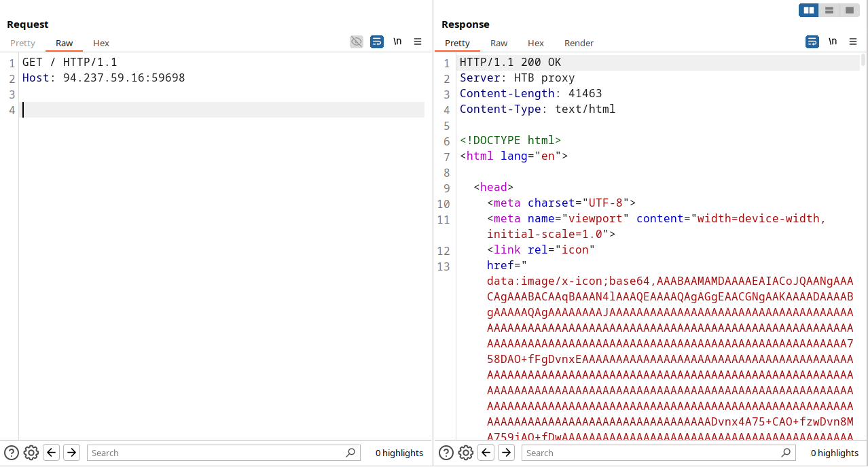Open help icon below the Response panel
This screenshot has width=868, height=467.
pos(446,453)
